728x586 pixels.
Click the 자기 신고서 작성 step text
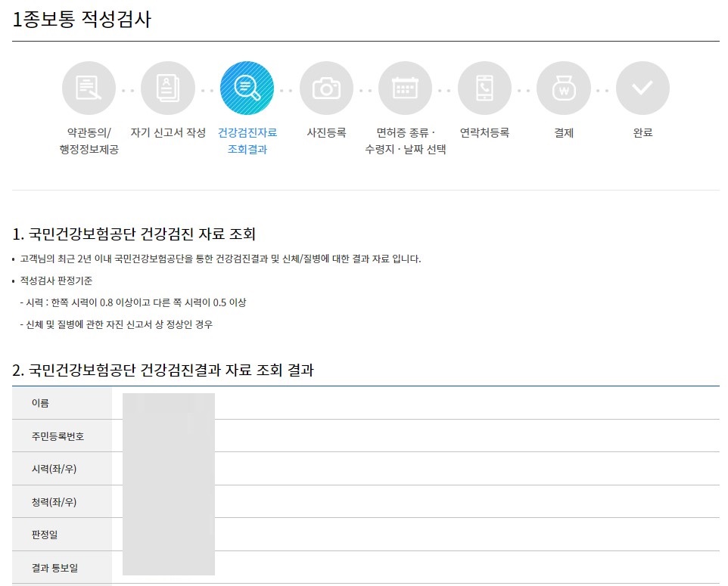pyautogui.click(x=167, y=130)
